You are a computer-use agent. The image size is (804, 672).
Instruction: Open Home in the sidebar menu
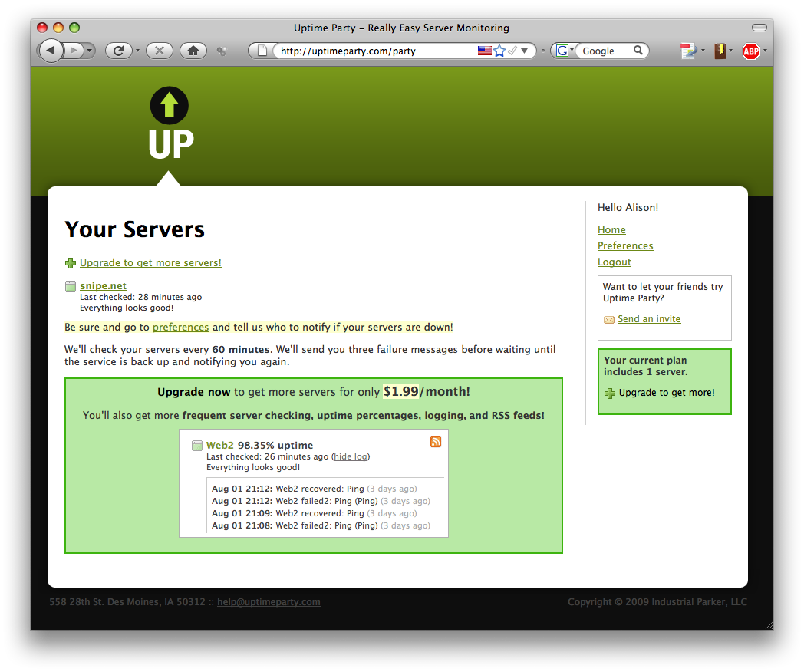611,229
